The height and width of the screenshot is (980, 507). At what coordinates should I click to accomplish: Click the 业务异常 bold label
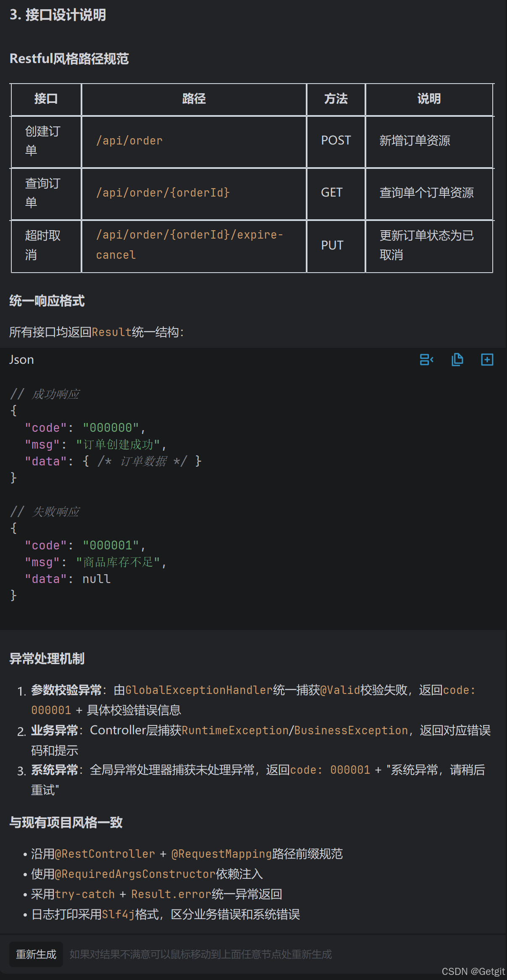pos(55,730)
